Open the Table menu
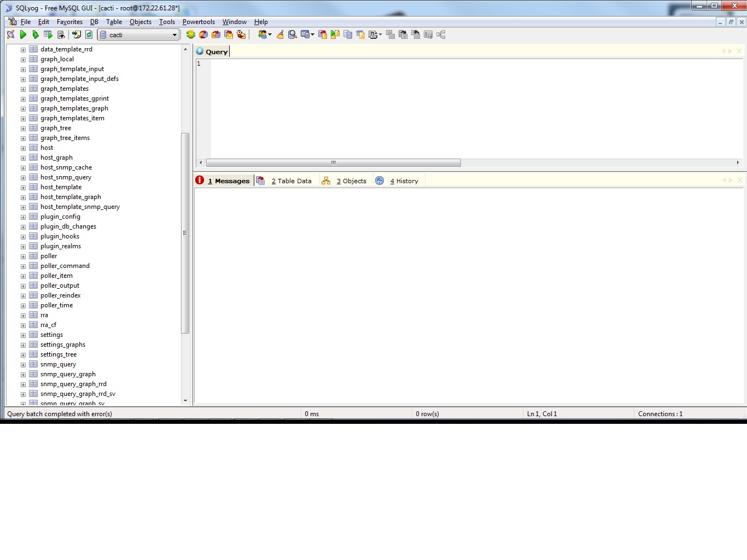747x560 pixels. pyautogui.click(x=114, y=22)
